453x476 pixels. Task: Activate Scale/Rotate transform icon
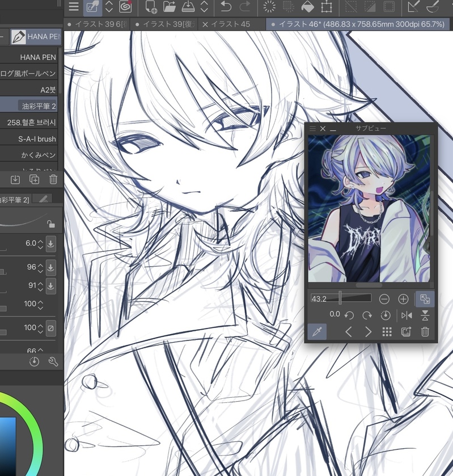point(327,6)
